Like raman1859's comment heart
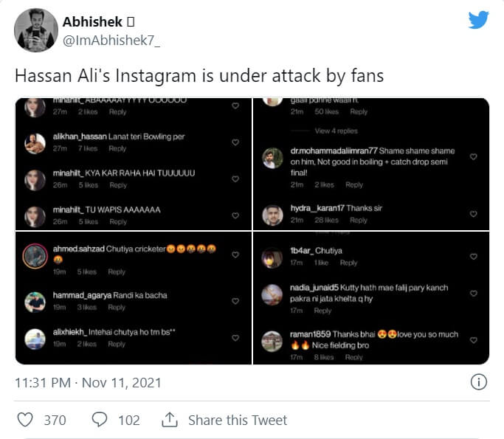The height and width of the screenshot is (439, 504). [474, 340]
